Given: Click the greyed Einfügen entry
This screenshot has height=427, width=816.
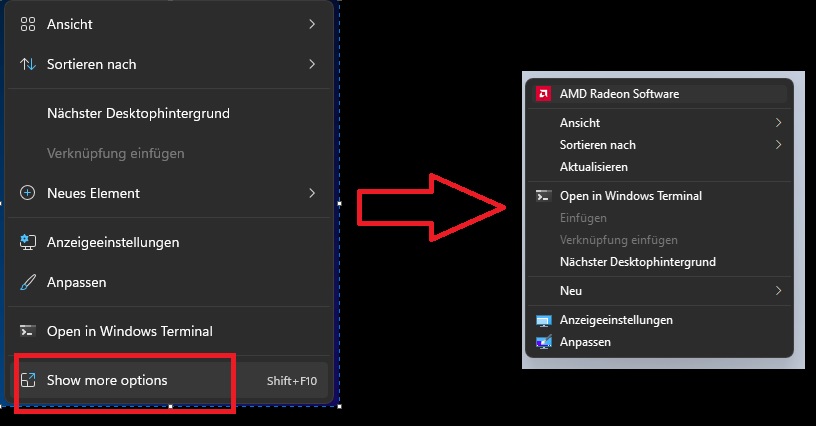Looking at the screenshot, I should 659,218.
